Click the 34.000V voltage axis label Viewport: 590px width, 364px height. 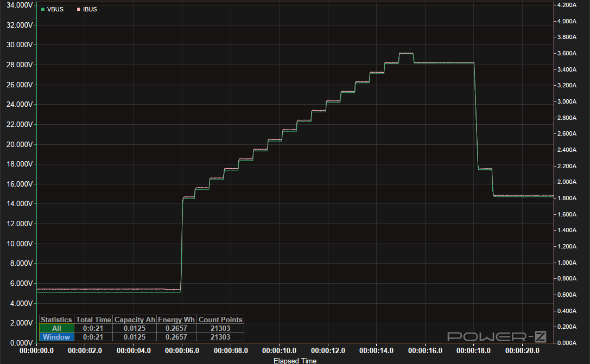pos(20,5)
